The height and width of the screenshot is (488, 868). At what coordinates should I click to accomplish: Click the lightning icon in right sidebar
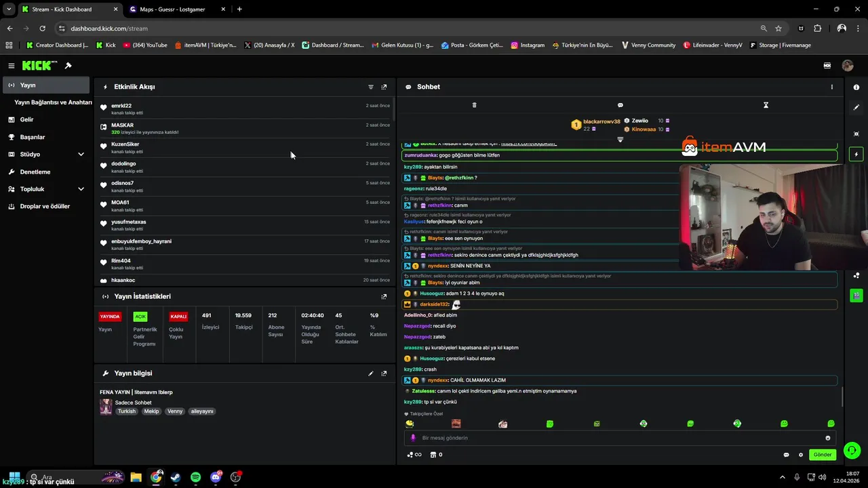click(x=856, y=155)
